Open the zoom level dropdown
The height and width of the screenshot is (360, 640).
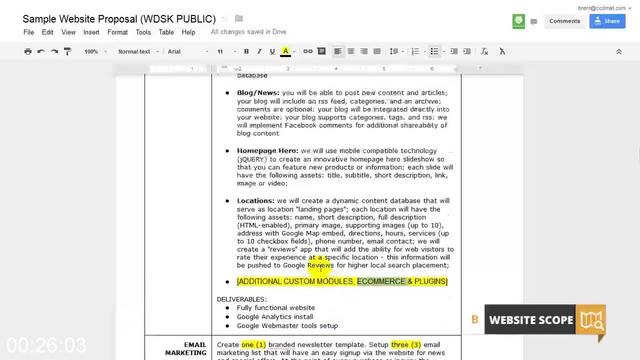tap(96, 51)
